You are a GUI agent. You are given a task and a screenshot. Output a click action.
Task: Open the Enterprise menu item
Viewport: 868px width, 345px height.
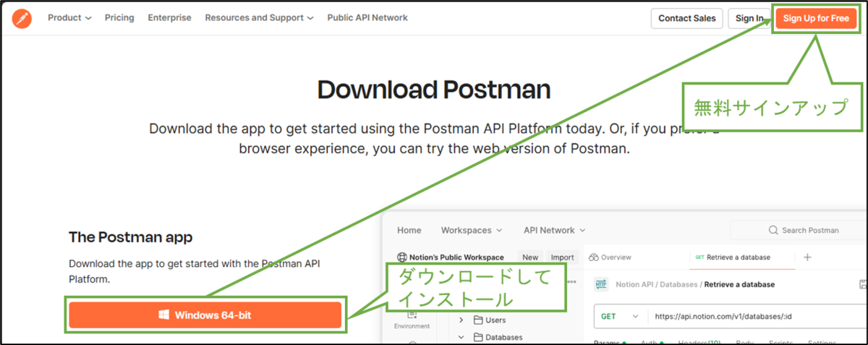pyautogui.click(x=169, y=18)
